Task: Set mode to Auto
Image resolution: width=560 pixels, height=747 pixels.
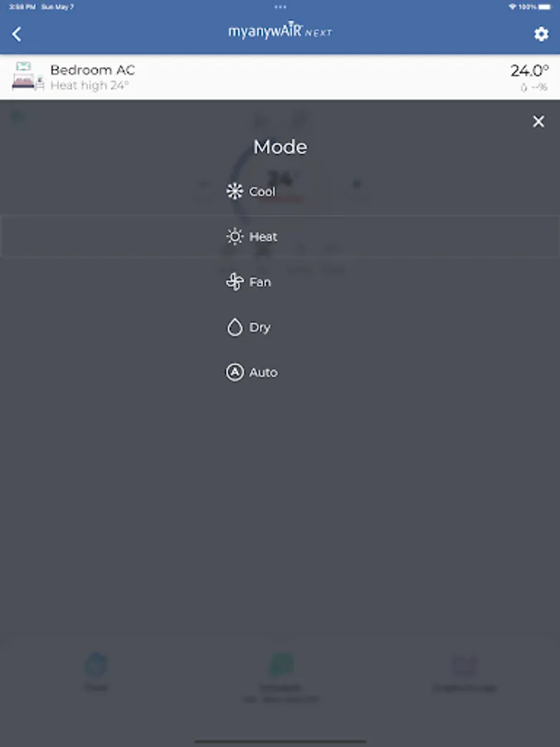Action: click(263, 373)
